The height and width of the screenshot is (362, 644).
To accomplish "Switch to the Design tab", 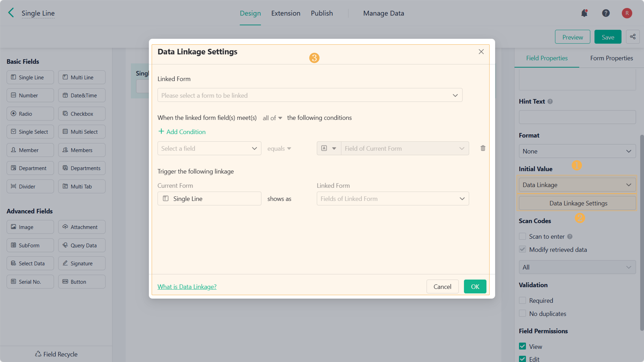I will pyautogui.click(x=250, y=13).
